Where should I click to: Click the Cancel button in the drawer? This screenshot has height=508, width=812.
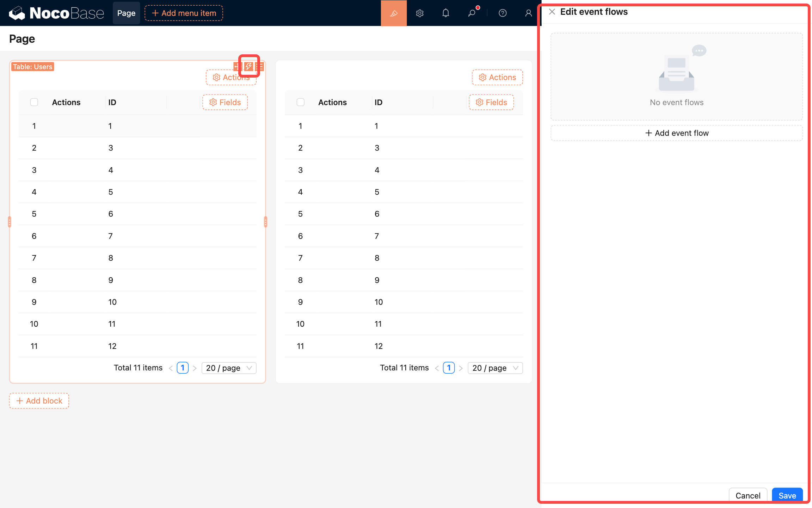[x=748, y=495]
